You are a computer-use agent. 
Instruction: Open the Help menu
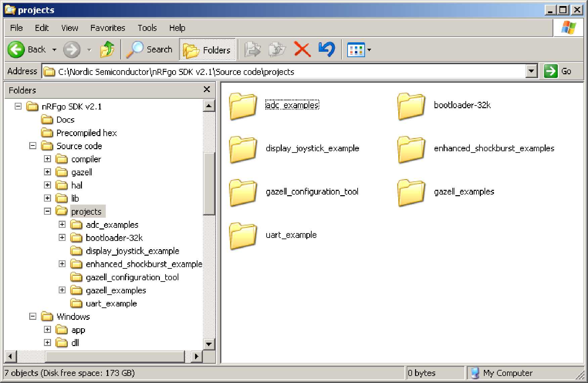177,28
